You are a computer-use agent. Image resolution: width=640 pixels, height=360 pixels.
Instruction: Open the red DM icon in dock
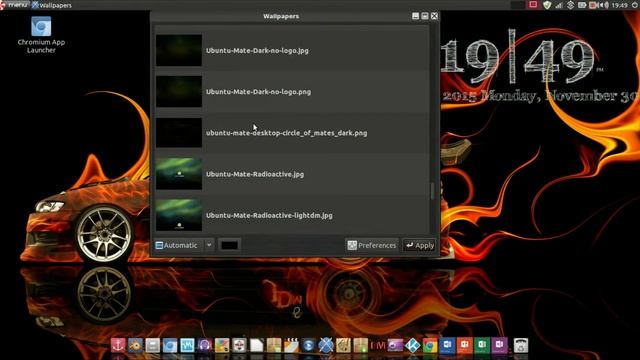(x=378, y=345)
